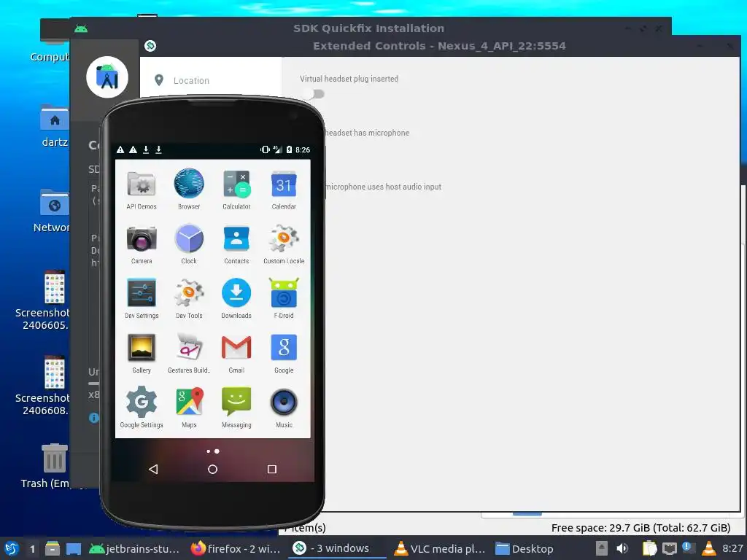
Task: Open Dev Settings app
Action: [142, 298]
